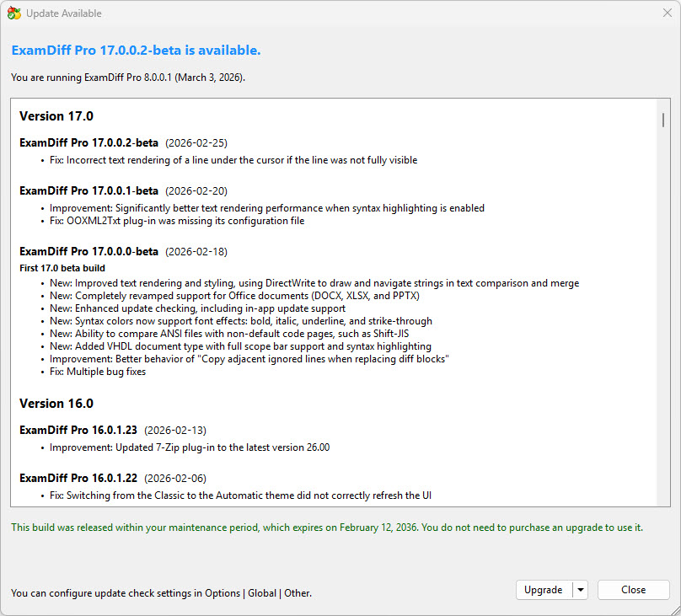This screenshot has height=616, width=681.
Task: Open the Upgrade button dropdown arrow
Action: pyautogui.click(x=580, y=590)
